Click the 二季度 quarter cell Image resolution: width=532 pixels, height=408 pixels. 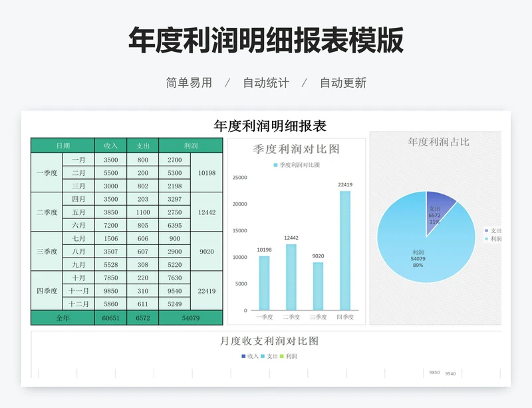click(47, 212)
